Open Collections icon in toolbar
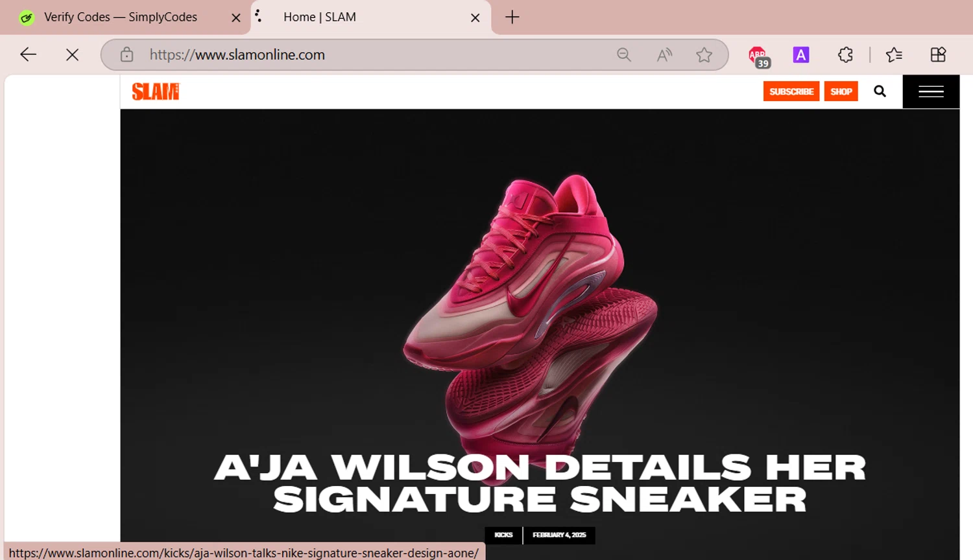The height and width of the screenshot is (560, 973). click(x=938, y=54)
